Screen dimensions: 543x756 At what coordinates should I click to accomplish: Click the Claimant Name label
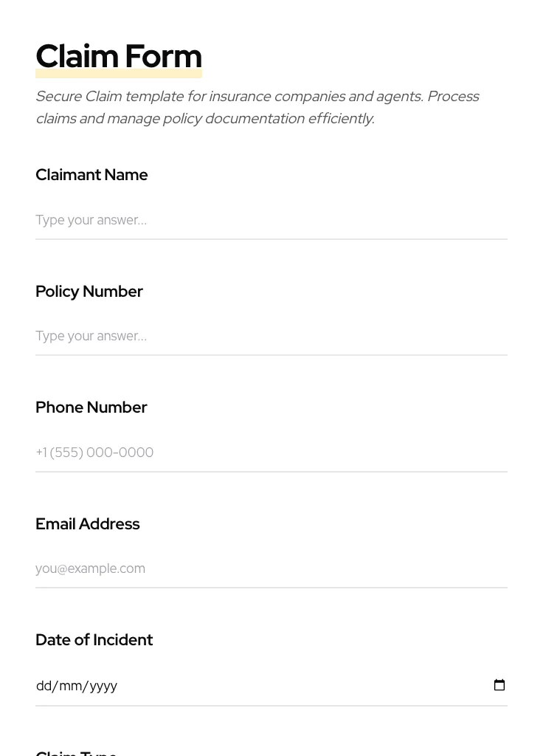pyautogui.click(x=91, y=175)
